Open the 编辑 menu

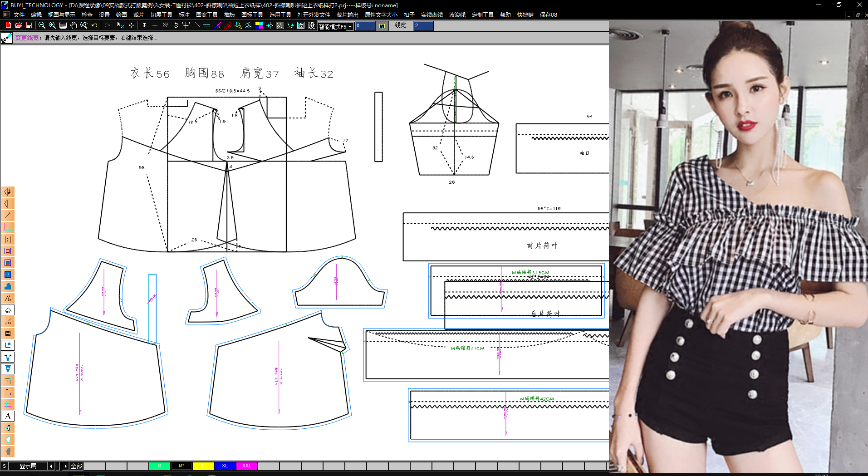pos(36,15)
